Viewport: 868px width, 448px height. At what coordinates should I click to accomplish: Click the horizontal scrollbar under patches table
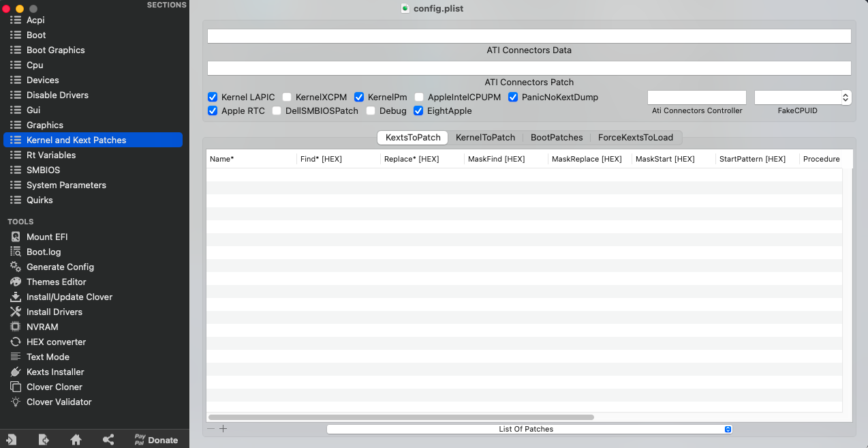[401, 417]
